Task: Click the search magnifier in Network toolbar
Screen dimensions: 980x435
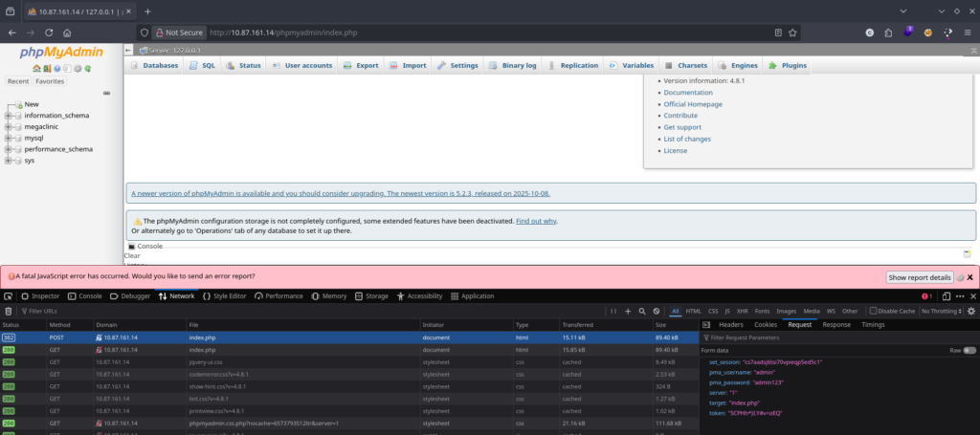Action: (x=641, y=311)
